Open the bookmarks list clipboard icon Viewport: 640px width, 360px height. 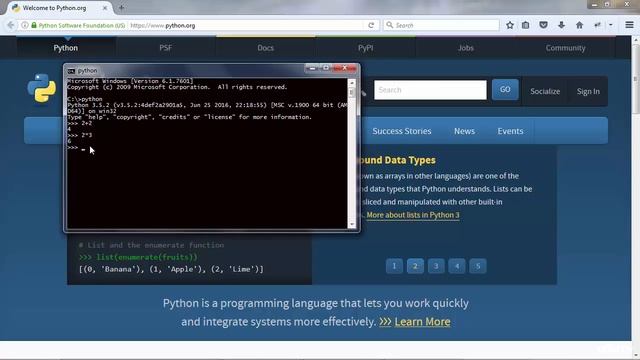[x=526, y=25]
